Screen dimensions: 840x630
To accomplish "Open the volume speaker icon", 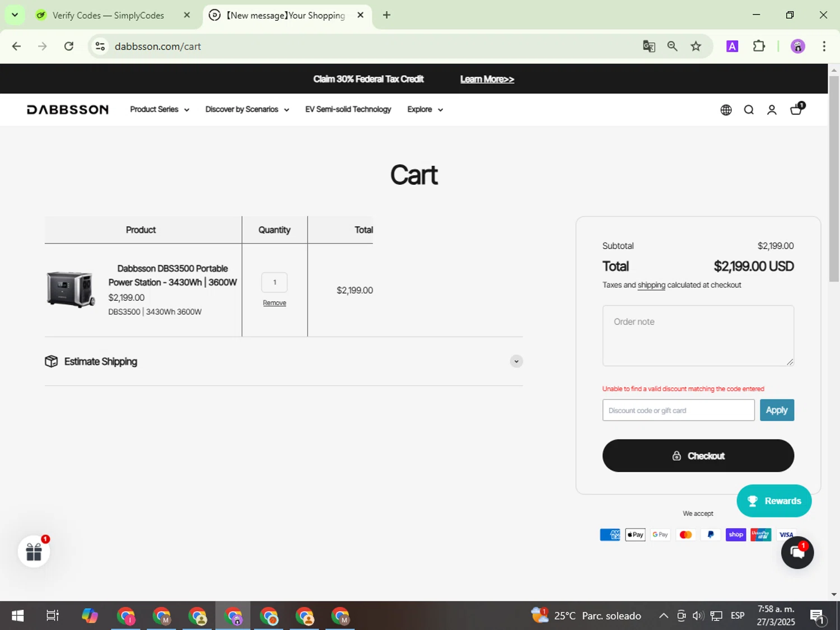I will tap(698, 616).
